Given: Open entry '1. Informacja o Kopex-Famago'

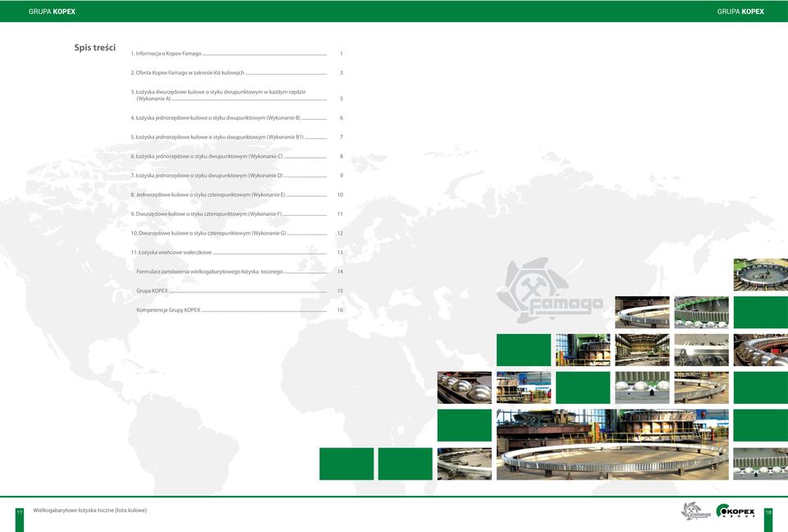Looking at the screenshot, I should tap(236, 53).
